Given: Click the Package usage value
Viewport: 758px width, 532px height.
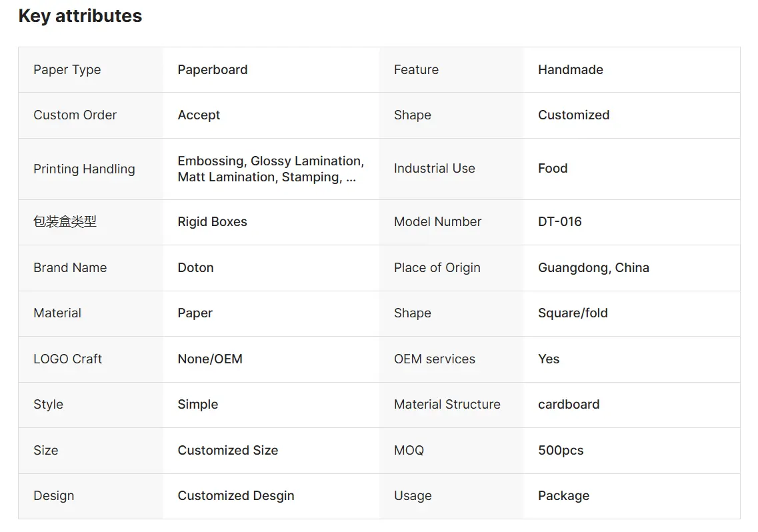Looking at the screenshot, I should [x=563, y=496].
